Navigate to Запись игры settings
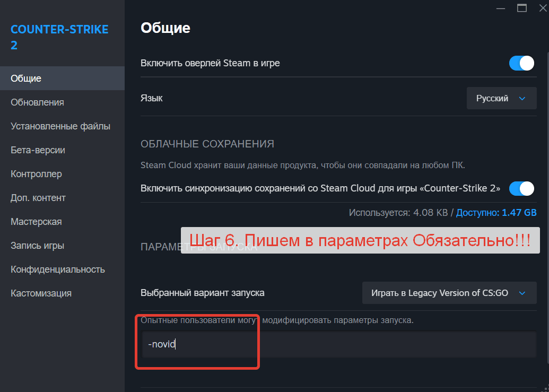The image size is (549, 392). pos(37,246)
